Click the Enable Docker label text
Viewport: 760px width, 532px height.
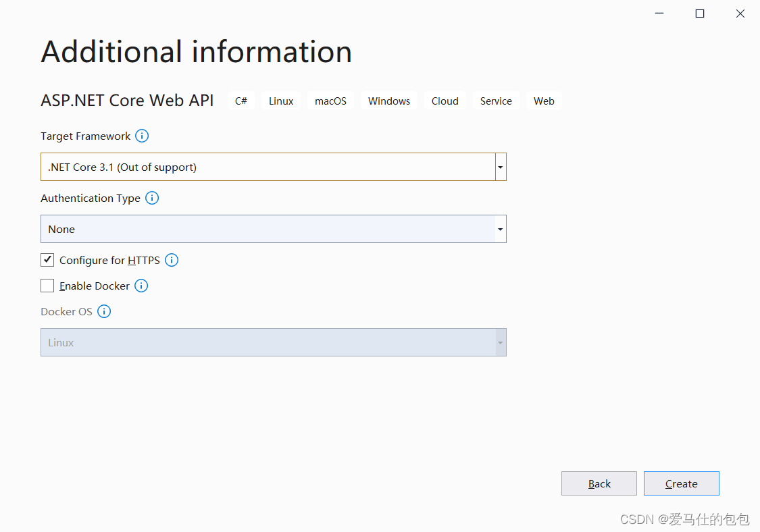pyautogui.click(x=95, y=286)
